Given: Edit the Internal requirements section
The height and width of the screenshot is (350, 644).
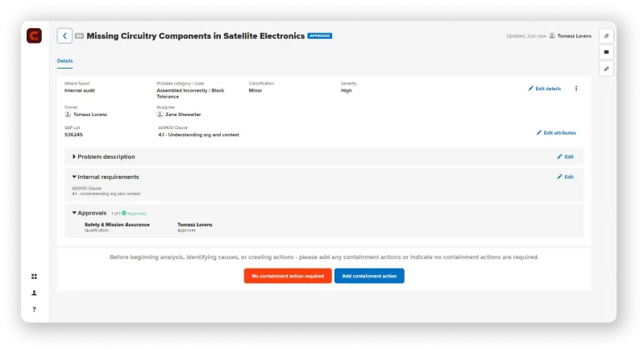Looking at the screenshot, I should (565, 177).
